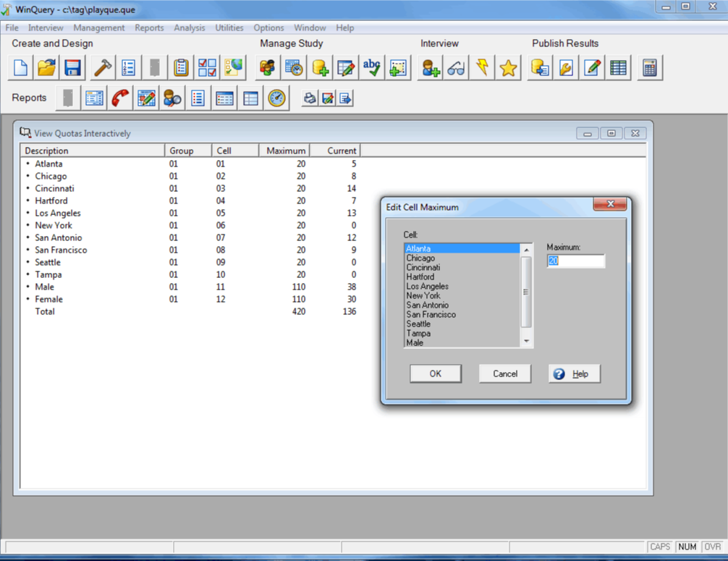Open the File menu

click(x=12, y=28)
